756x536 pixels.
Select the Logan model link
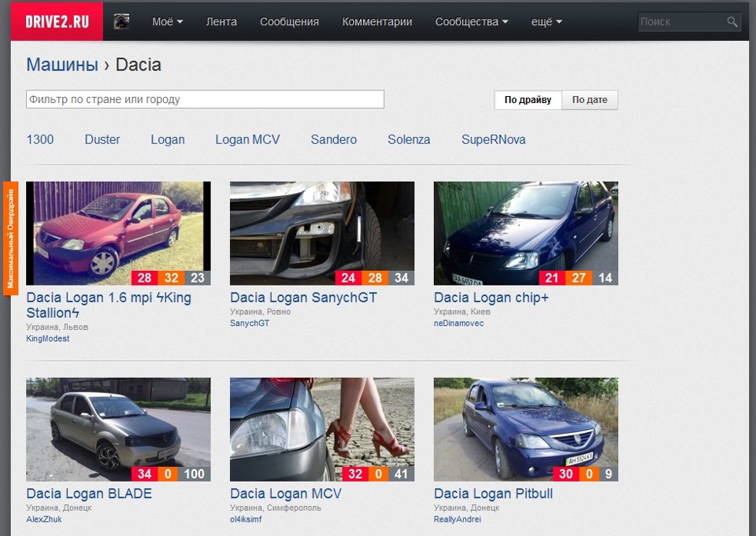[x=168, y=140]
